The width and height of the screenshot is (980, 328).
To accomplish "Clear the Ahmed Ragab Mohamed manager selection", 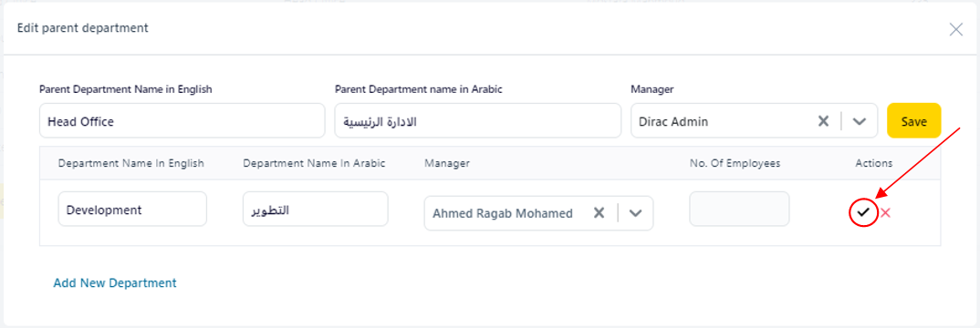I will 599,213.
